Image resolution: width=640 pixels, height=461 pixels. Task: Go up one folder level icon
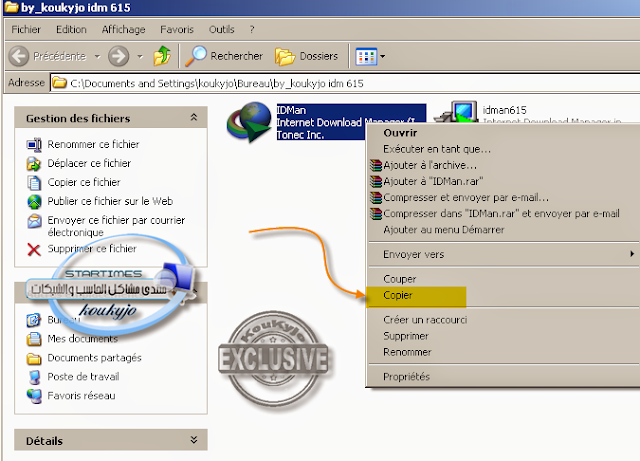tap(162, 56)
